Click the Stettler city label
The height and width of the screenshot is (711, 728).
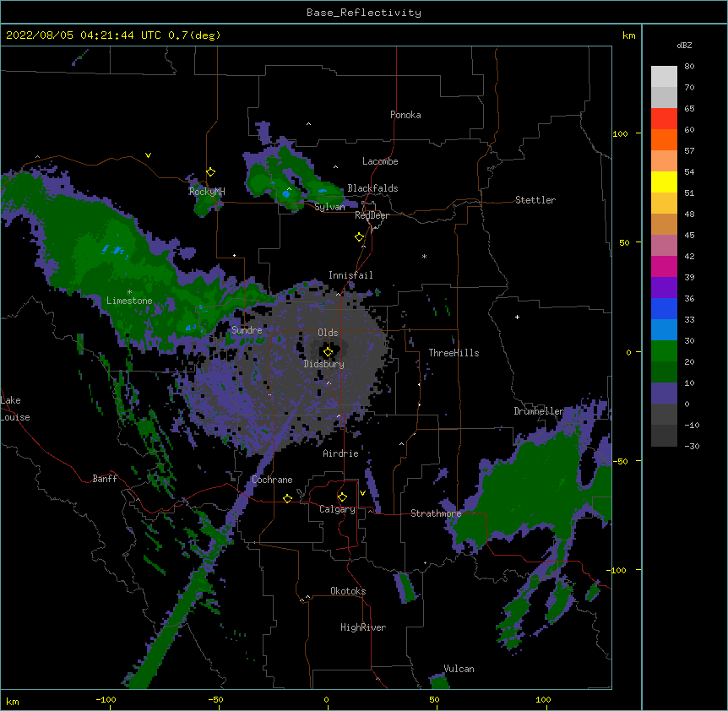(x=535, y=200)
